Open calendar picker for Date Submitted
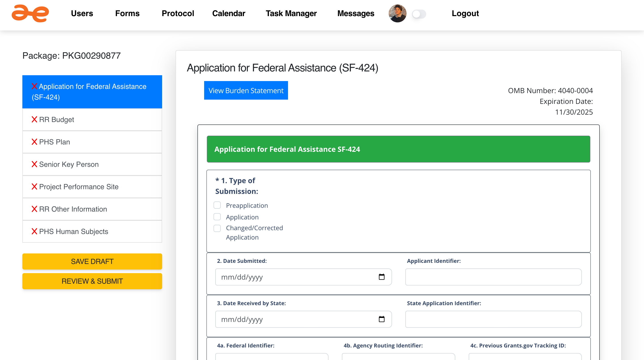Image resolution: width=644 pixels, height=360 pixels. 381,277
